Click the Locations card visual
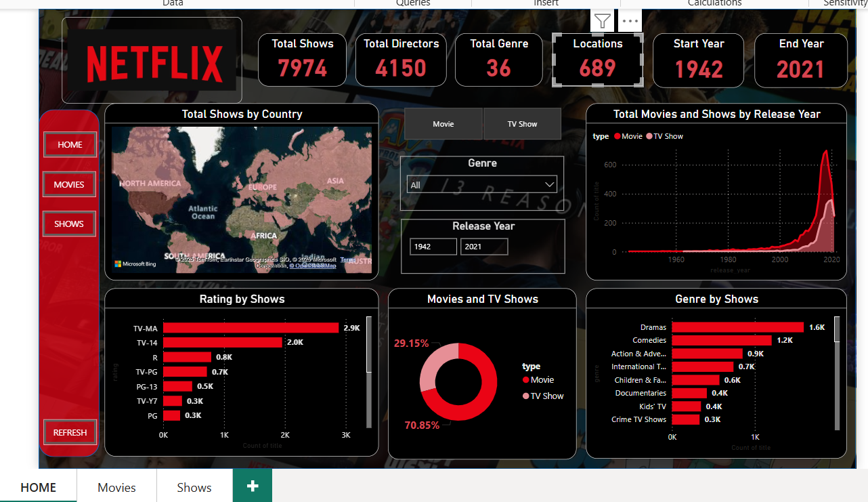Screen dimensions: 868x502 pos(597,60)
